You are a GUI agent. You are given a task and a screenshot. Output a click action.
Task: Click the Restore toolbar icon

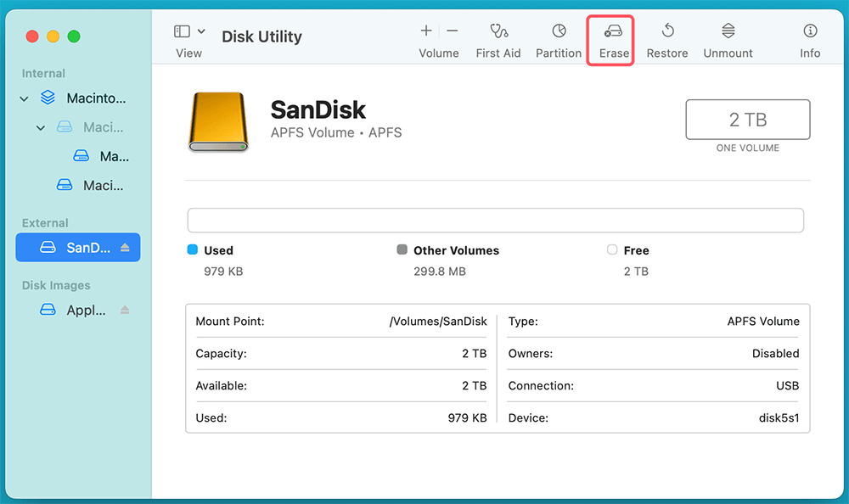coord(667,32)
